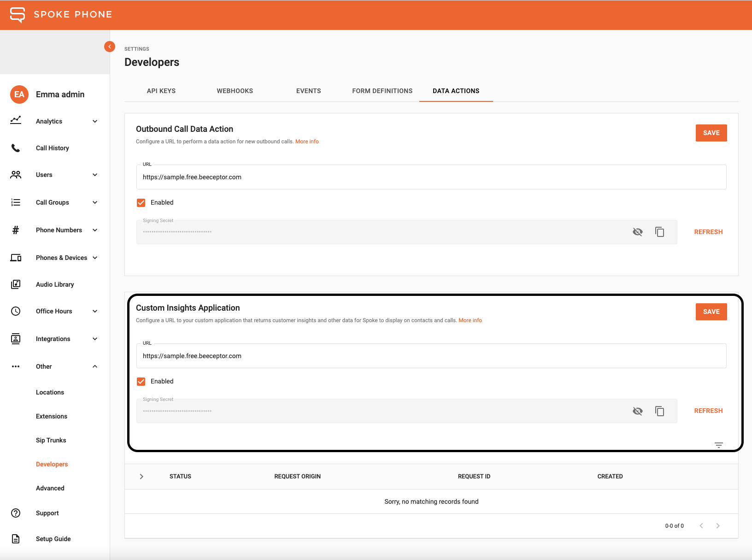752x560 pixels.
Task: Click More info for Custom Insights
Action: click(470, 320)
